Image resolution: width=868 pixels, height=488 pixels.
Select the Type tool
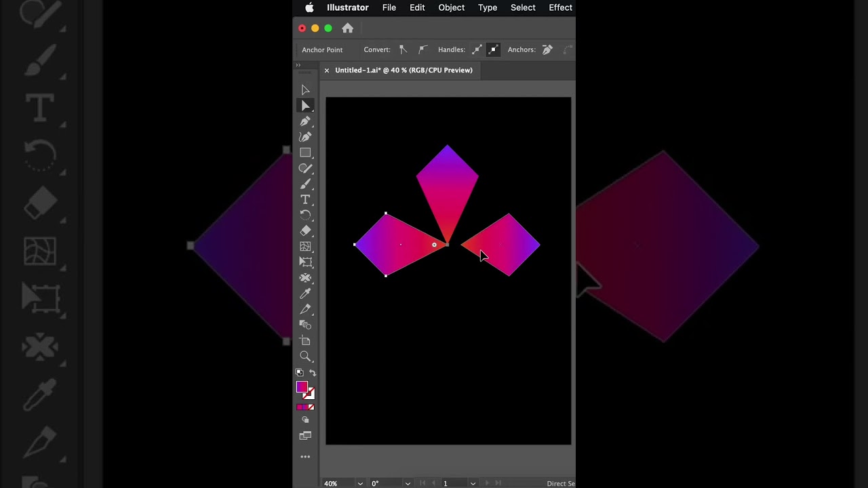[305, 199]
